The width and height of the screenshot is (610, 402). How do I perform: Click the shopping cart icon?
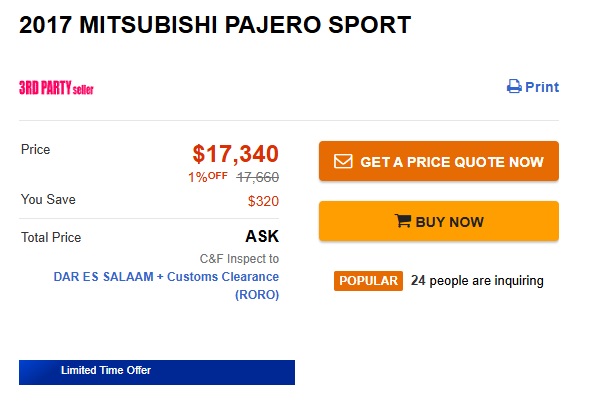[404, 222]
